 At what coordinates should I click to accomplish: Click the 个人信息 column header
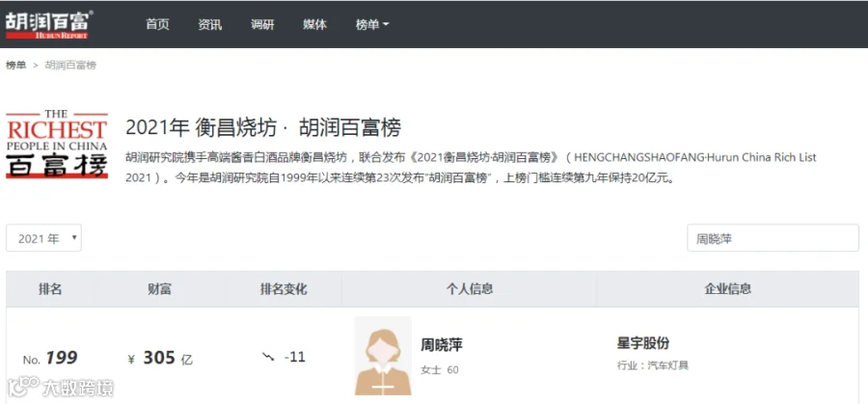470,289
